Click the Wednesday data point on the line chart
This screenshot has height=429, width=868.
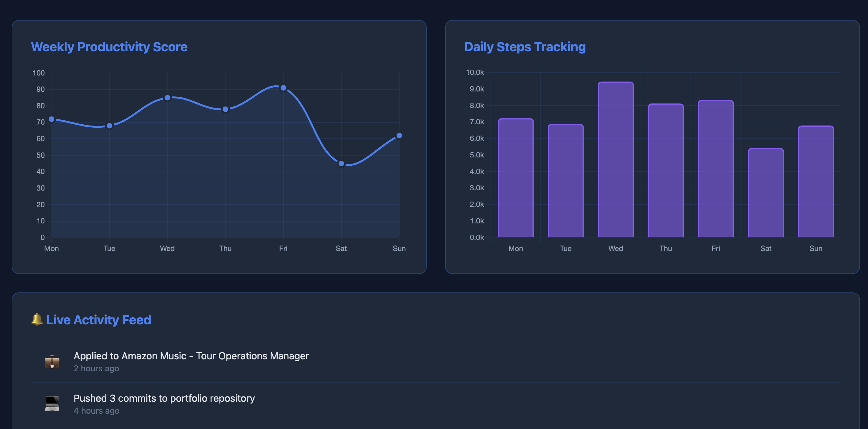(167, 98)
